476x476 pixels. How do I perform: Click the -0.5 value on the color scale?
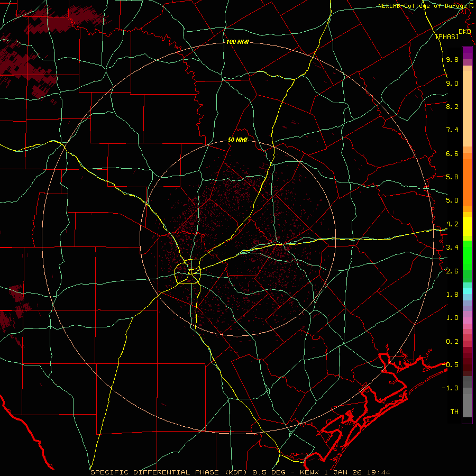450,364
